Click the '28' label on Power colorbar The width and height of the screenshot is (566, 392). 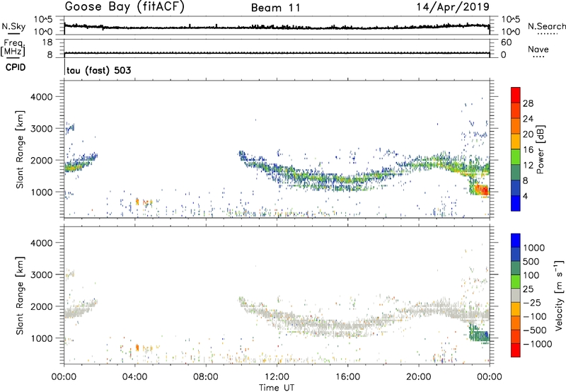tap(528, 103)
